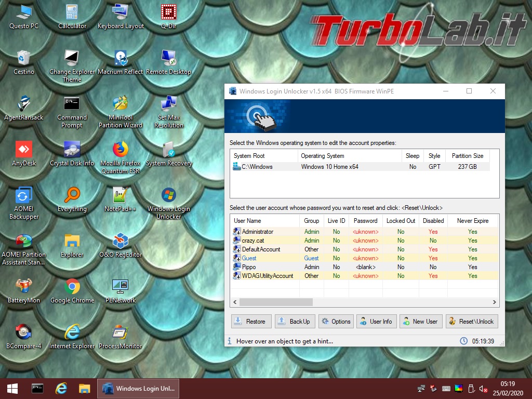Click the Reset\Unlock button
The height and width of the screenshot is (399, 532).
(472, 321)
